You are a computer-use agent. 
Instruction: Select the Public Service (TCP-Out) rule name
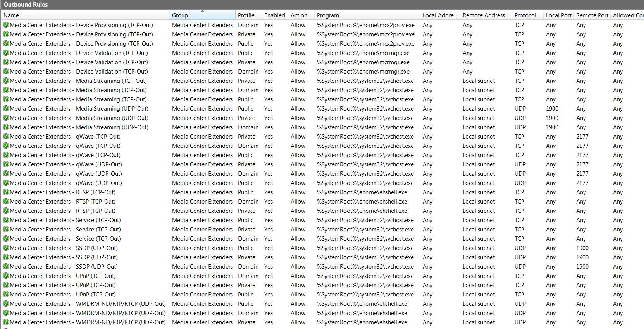65,220
